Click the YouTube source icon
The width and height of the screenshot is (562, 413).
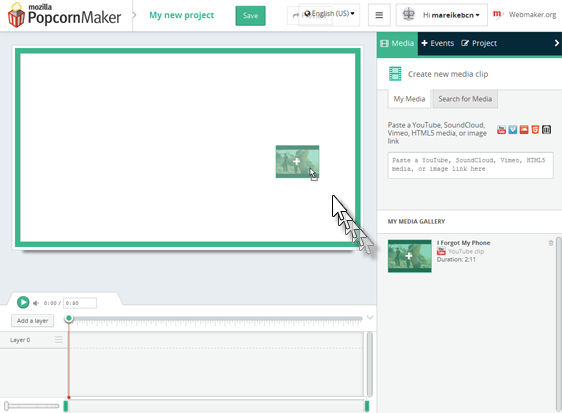pyautogui.click(x=501, y=129)
